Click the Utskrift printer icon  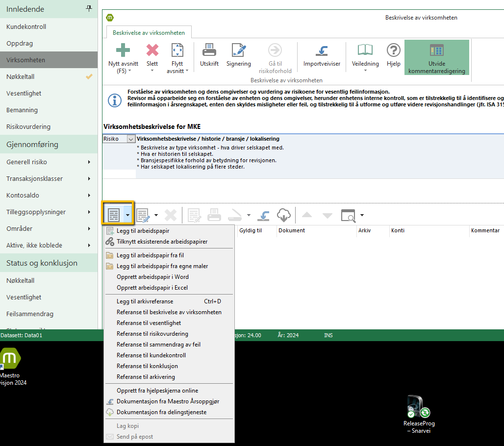point(209,50)
